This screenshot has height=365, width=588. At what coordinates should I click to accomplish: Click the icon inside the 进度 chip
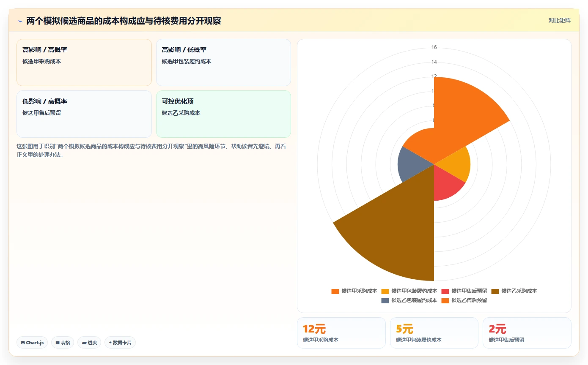(x=84, y=343)
